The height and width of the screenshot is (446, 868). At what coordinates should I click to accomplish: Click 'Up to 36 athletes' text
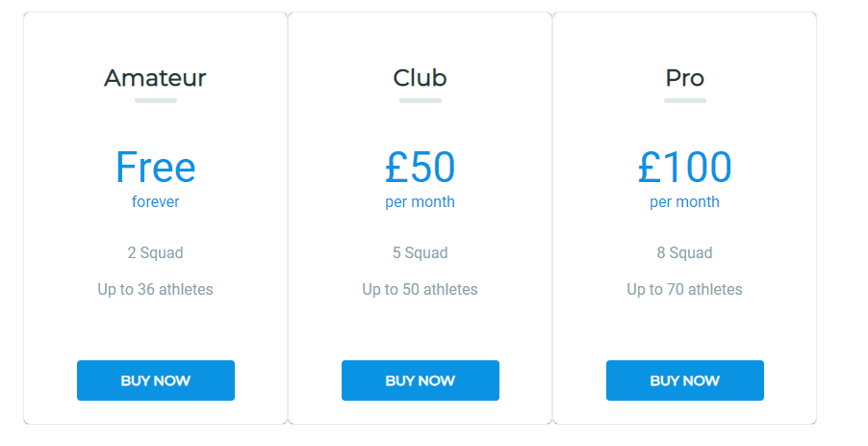coord(156,289)
